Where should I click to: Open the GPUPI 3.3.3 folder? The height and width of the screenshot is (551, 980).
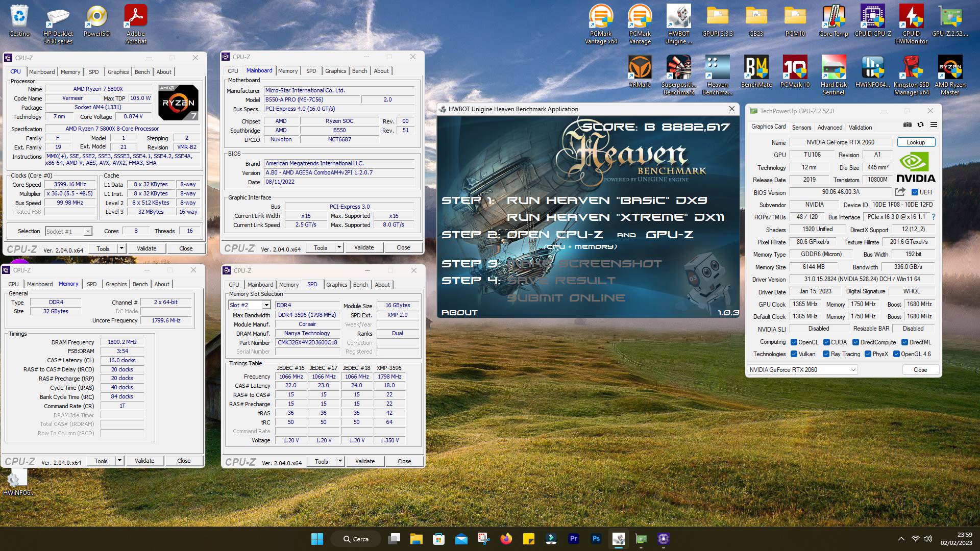click(x=718, y=21)
